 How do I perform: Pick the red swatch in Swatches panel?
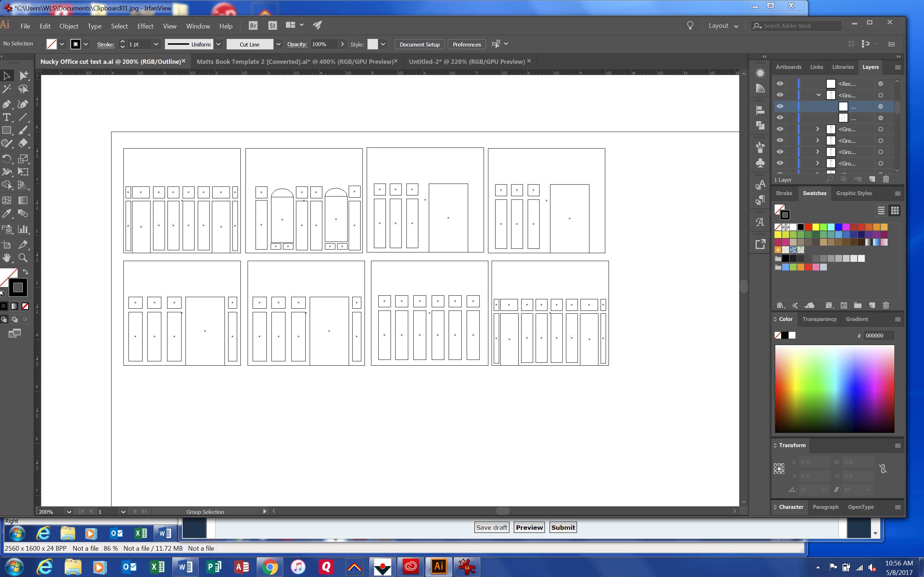[808, 227]
